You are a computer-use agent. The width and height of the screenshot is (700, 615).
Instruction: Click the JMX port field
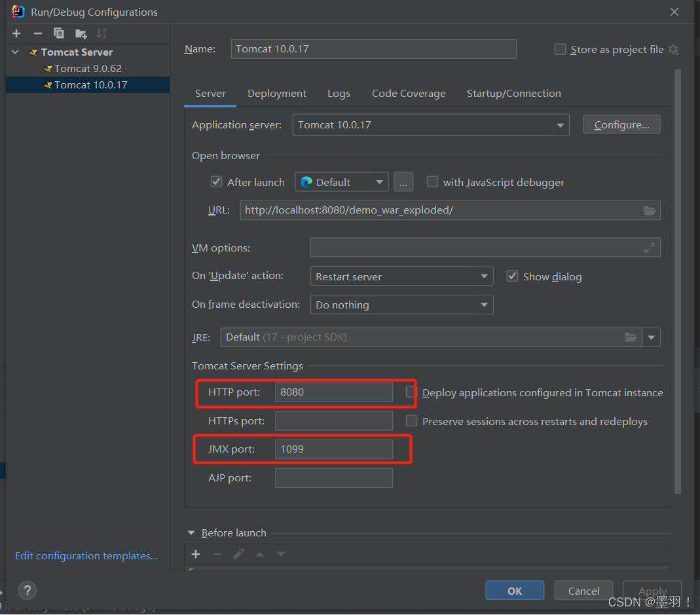pos(334,449)
